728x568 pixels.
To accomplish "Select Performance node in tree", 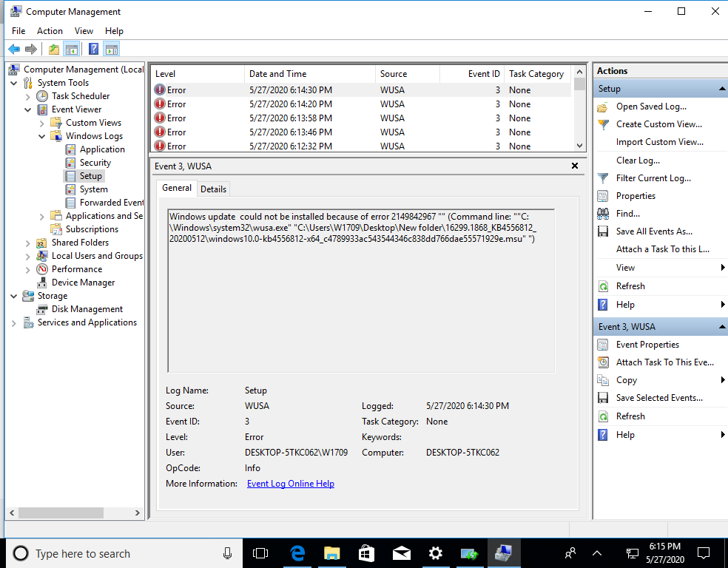I will [x=77, y=269].
